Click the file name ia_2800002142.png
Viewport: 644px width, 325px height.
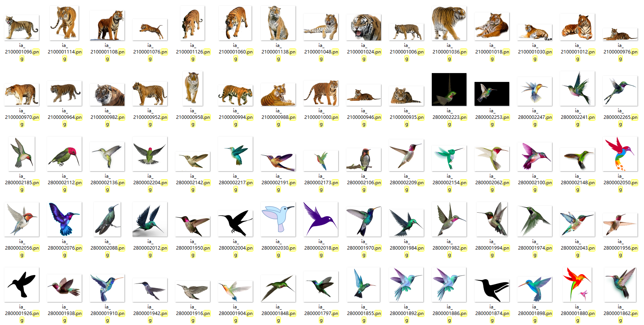pos(193,183)
